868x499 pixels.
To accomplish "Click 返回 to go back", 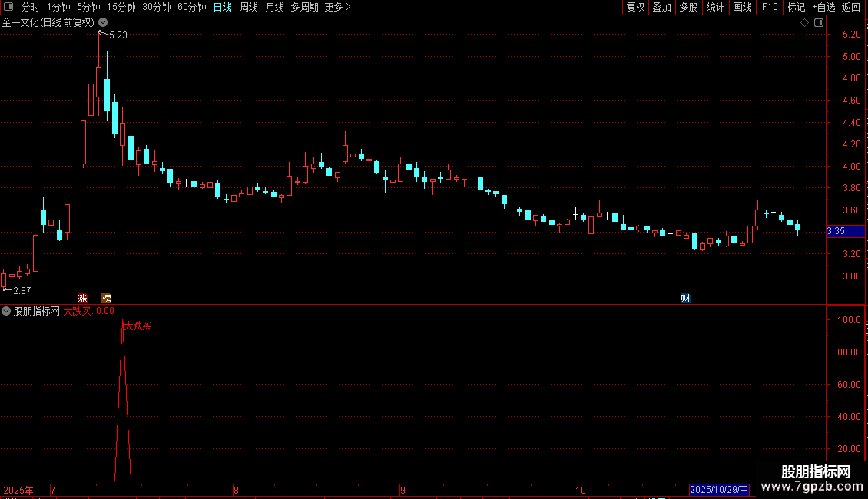I will tap(851, 7).
